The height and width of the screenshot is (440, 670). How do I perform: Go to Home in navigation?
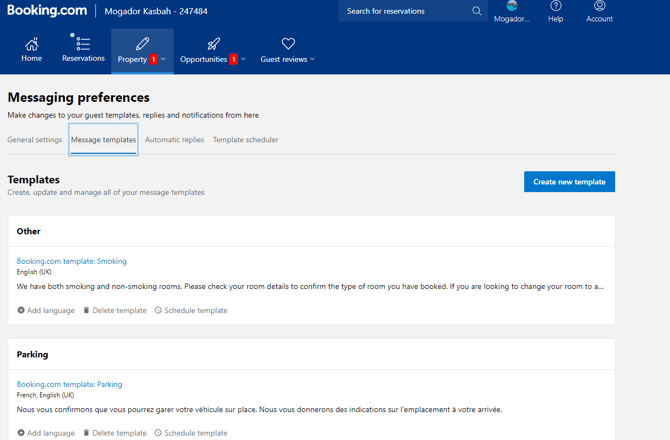coord(32,58)
